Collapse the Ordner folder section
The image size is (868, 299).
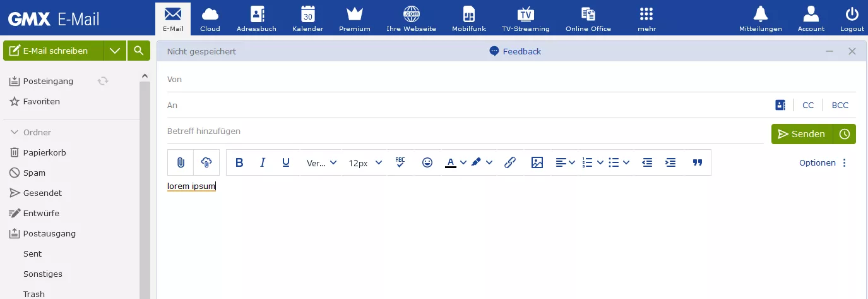tap(15, 132)
